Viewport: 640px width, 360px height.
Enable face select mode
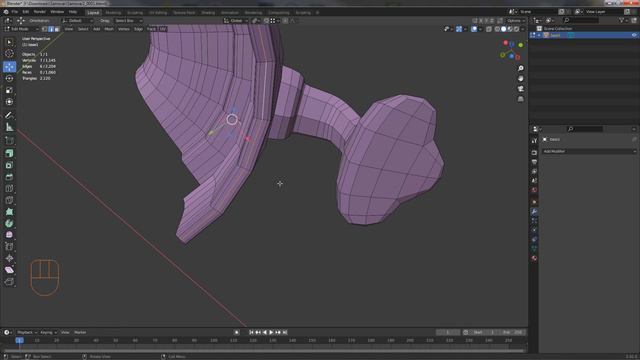(57, 29)
